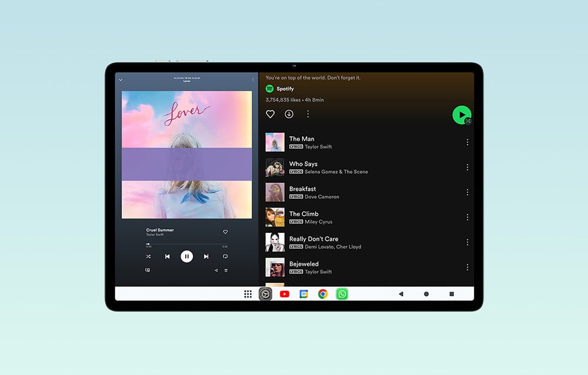
Task: Open the cover thumbnail for Bejeweled
Action: [275, 267]
